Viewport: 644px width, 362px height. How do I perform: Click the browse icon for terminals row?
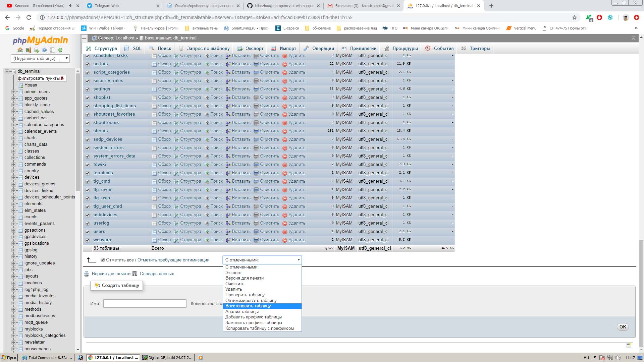coord(154,173)
